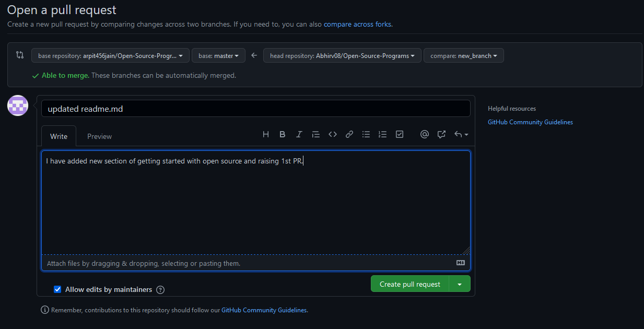644x329 pixels.
Task: Click the info icon next to Remember notice
Action: coord(45,310)
